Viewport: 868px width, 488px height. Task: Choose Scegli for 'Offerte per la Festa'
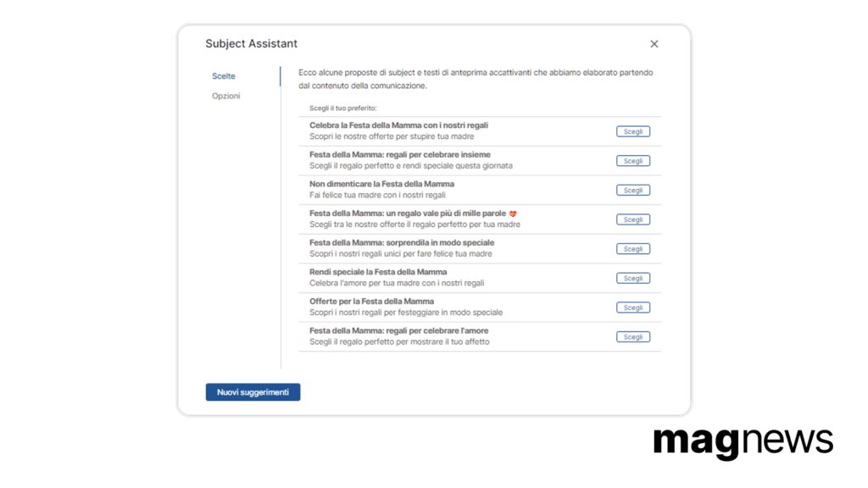click(x=632, y=308)
